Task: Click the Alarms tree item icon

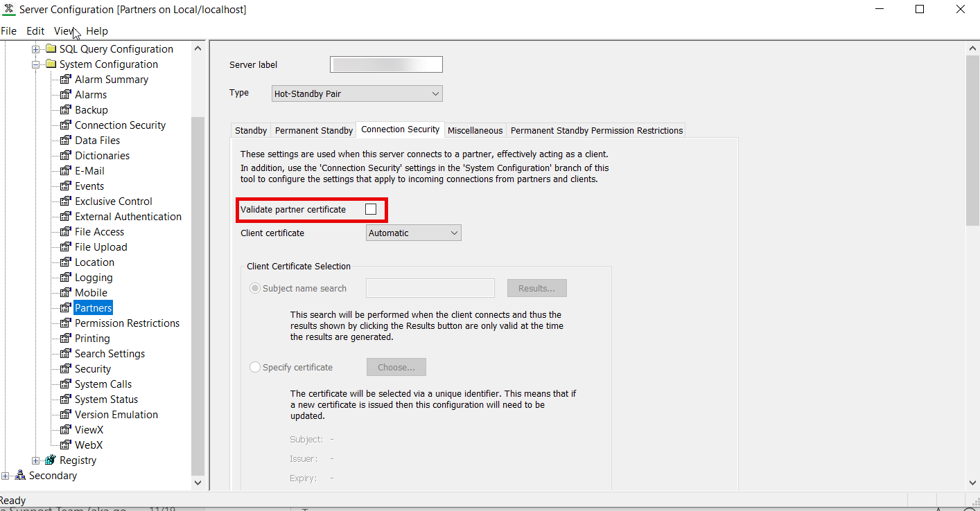Action: coord(66,95)
